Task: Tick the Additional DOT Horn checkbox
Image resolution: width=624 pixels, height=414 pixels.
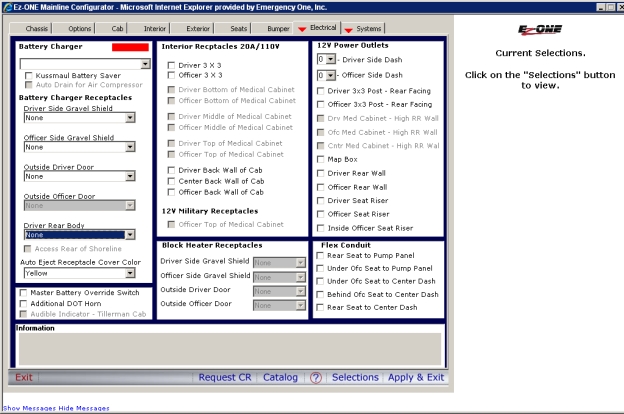Action: click(x=23, y=303)
